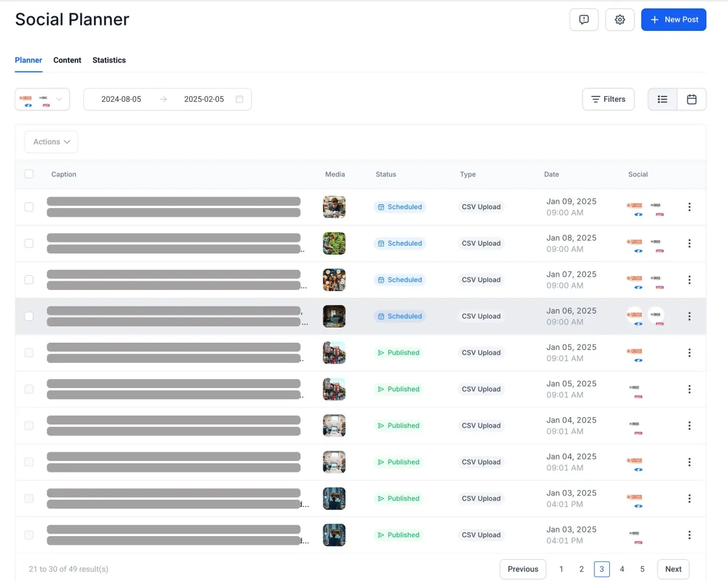
Task: Open the Statistics tab
Action: click(x=109, y=60)
